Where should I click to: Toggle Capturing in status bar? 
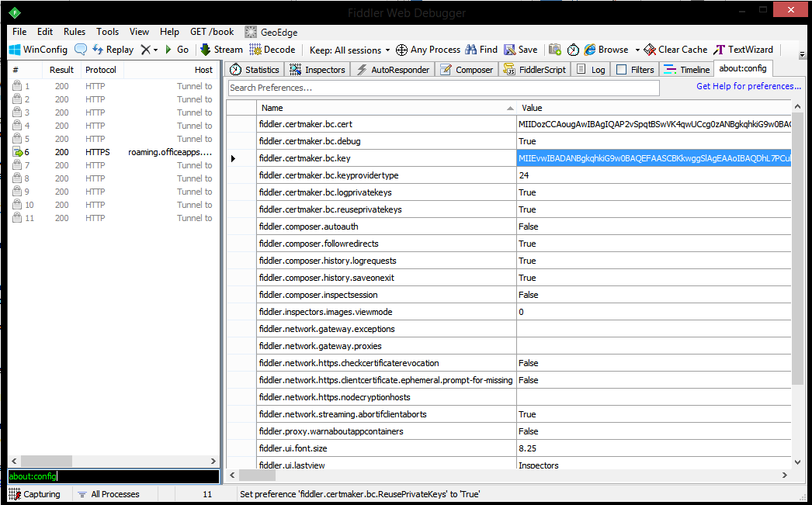(35, 494)
